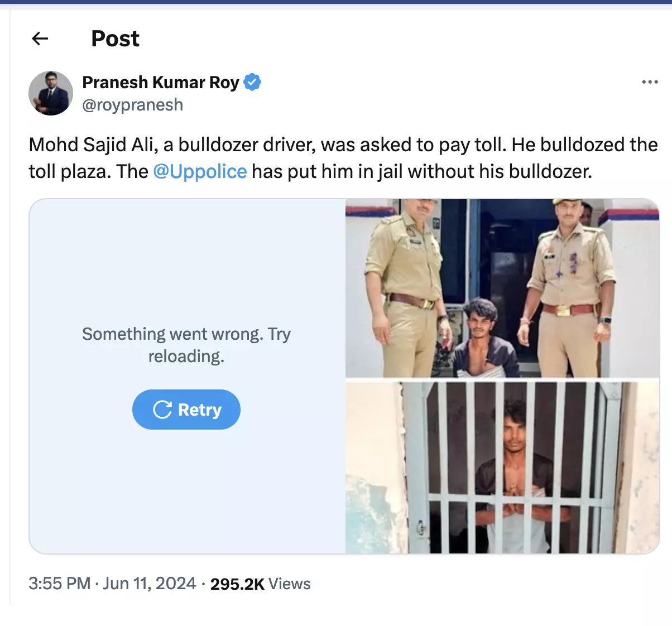Open the three-dot more options menu
The width and height of the screenshot is (672, 626).
click(x=650, y=82)
